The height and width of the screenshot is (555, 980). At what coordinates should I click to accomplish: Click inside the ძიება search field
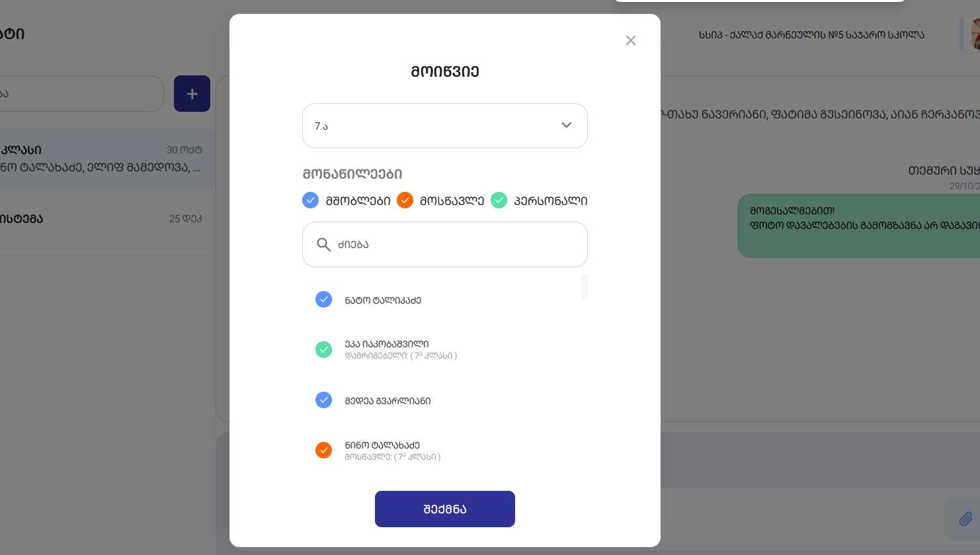point(456,245)
